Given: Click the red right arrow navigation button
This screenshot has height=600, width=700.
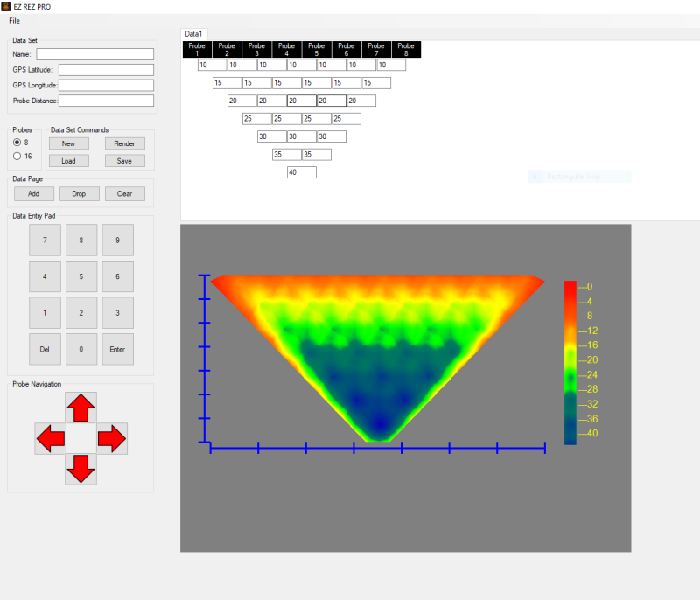Looking at the screenshot, I should point(112,438).
